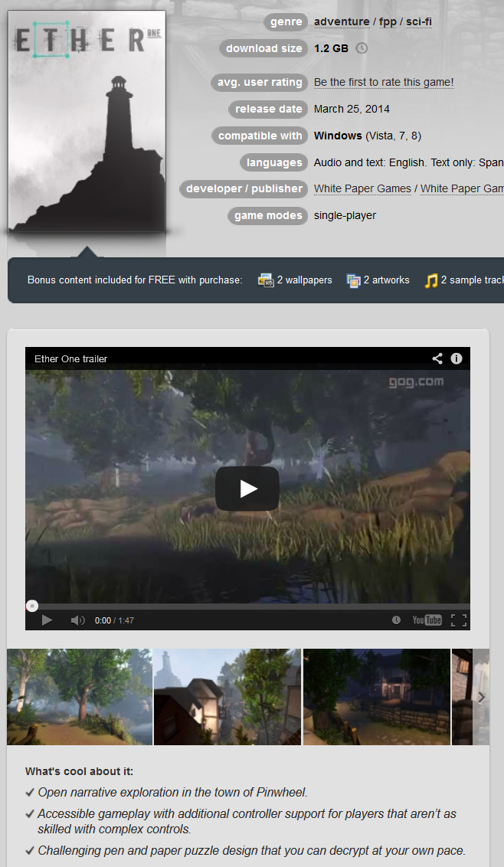The image size is (504, 867).
Task: Open first screenshot thumbnail with tree path
Action: pos(80,697)
